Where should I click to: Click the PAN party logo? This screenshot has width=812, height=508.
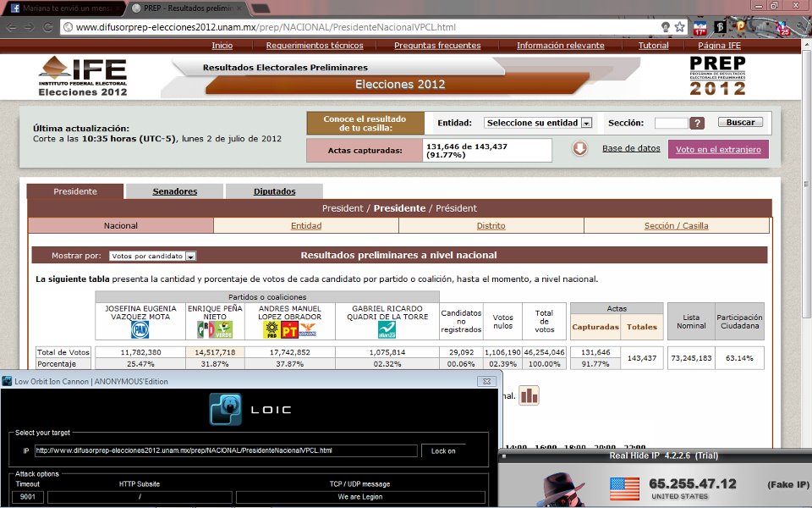pyautogui.click(x=140, y=329)
